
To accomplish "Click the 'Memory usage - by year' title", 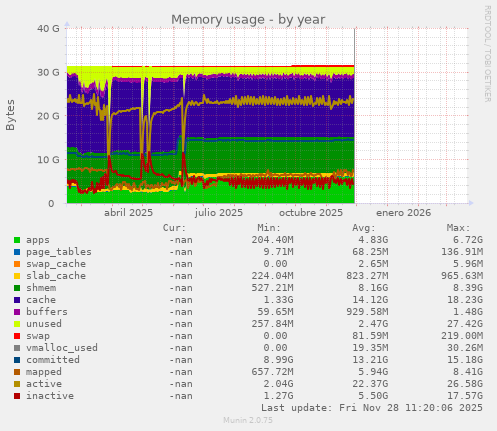I will pos(248,20).
